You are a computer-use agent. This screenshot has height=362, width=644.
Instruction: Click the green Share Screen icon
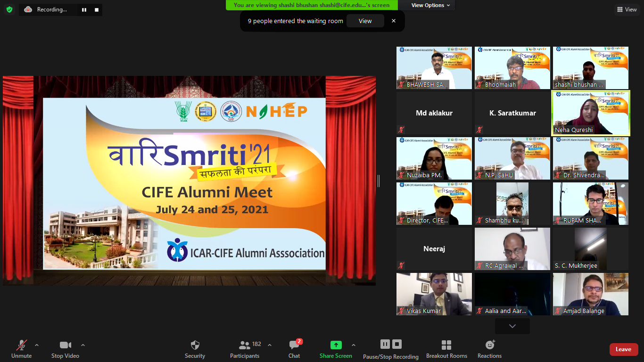tap(336, 345)
